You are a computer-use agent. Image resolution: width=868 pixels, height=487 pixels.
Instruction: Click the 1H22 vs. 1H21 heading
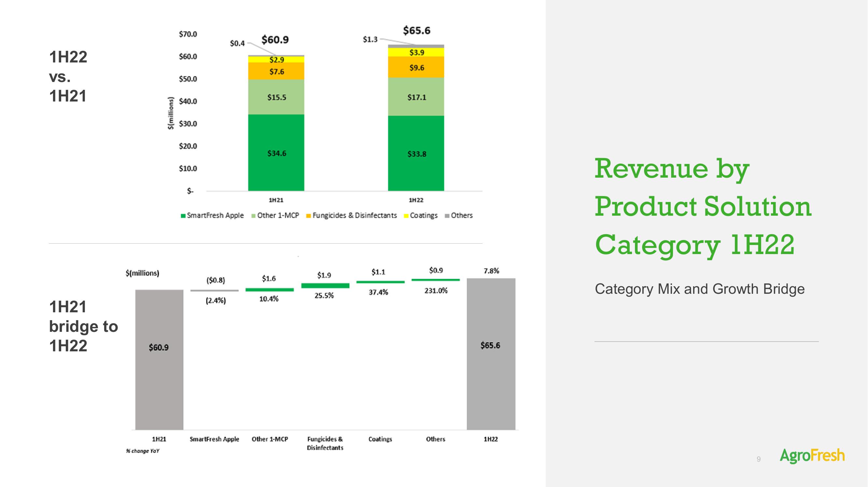coord(68,76)
